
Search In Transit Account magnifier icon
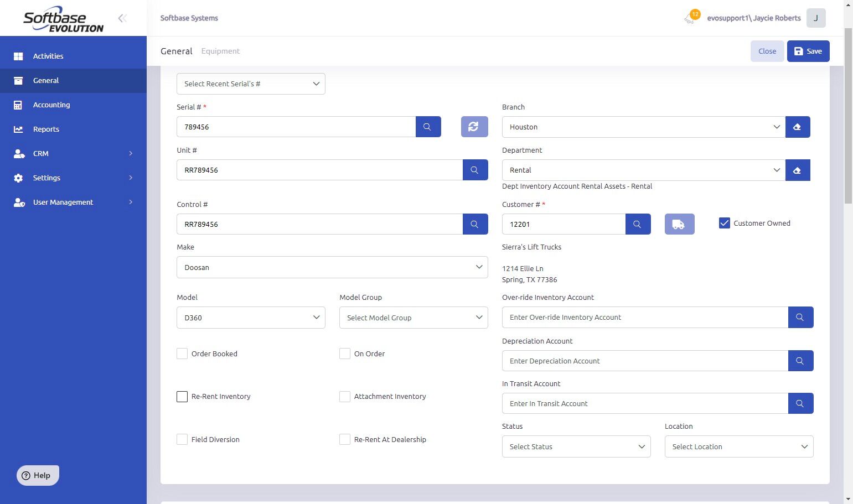click(x=800, y=403)
